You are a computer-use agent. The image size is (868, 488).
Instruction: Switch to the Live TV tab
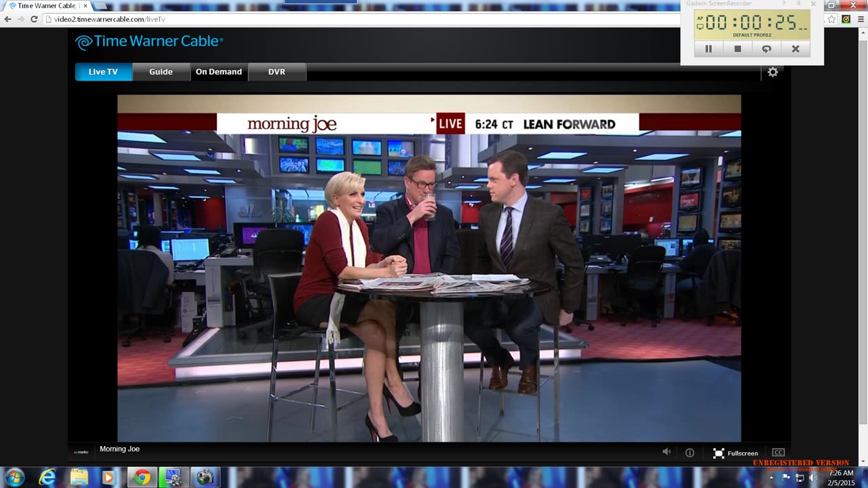[103, 72]
